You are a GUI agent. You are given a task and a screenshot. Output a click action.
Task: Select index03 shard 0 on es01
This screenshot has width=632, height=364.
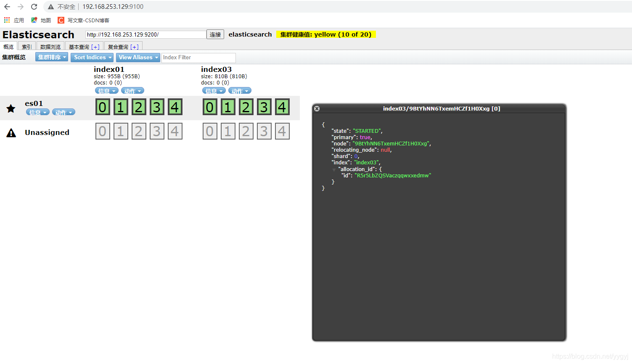coord(210,107)
